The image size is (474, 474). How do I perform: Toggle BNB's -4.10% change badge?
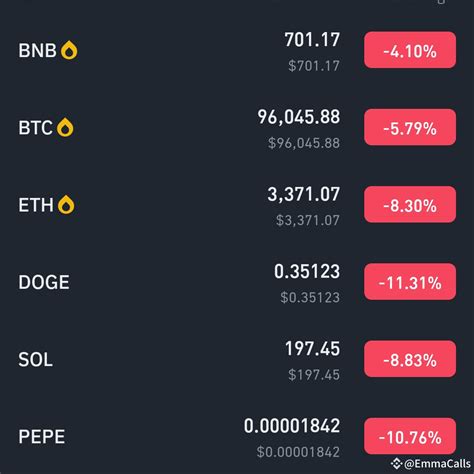[410, 50]
